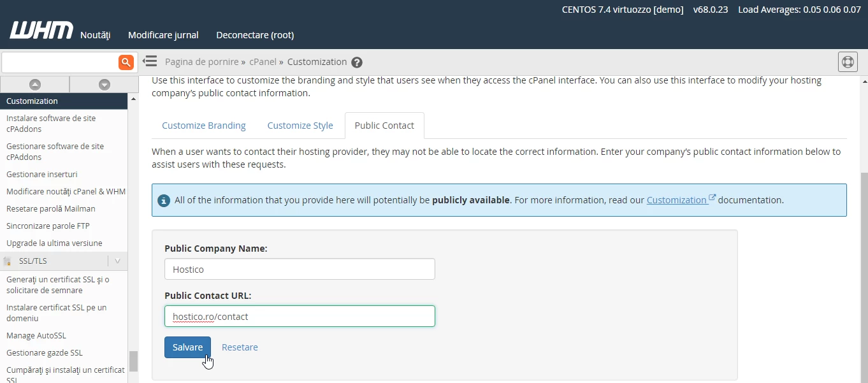Click the lifebuoy support icon
The width and height of the screenshot is (868, 383).
coord(848,62)
